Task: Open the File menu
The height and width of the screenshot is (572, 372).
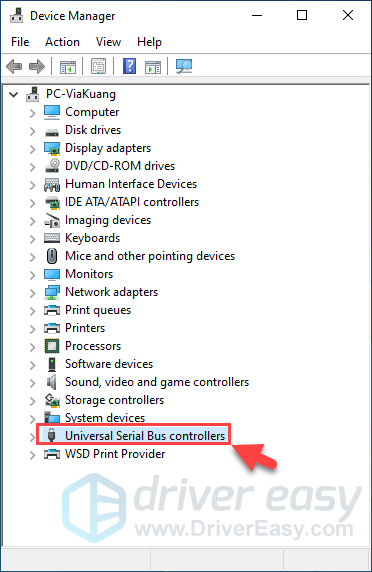Action: click(20, 42)
